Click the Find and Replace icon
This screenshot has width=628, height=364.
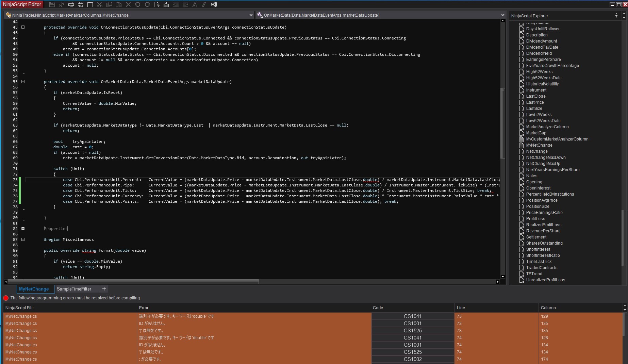pyautogui.click(x=157, y=4)
